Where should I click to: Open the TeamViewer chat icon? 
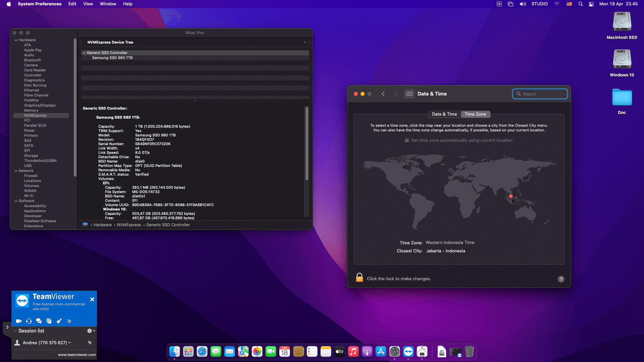click(39, 321)
